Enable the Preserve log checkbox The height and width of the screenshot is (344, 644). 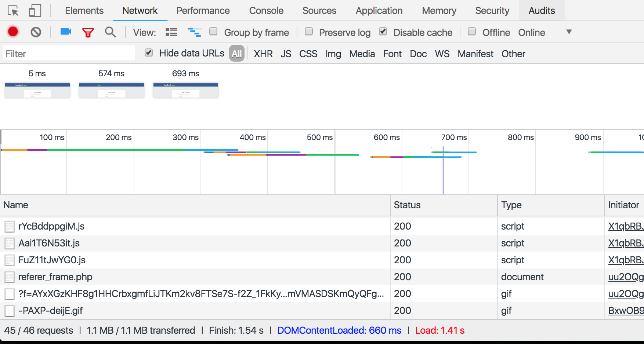(309, 32)
